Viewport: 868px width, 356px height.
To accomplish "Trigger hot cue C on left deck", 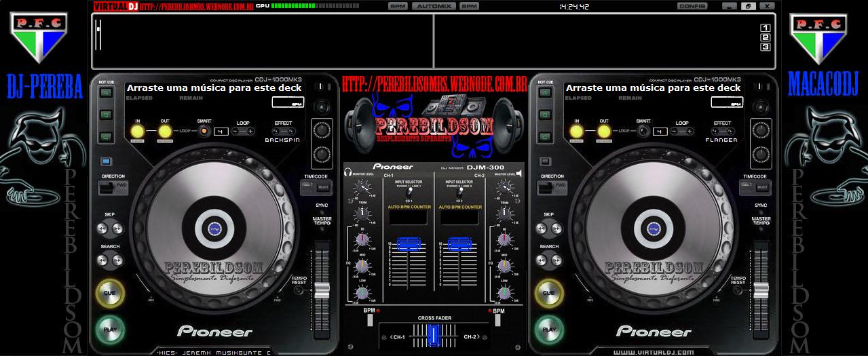I will [106, 137].
